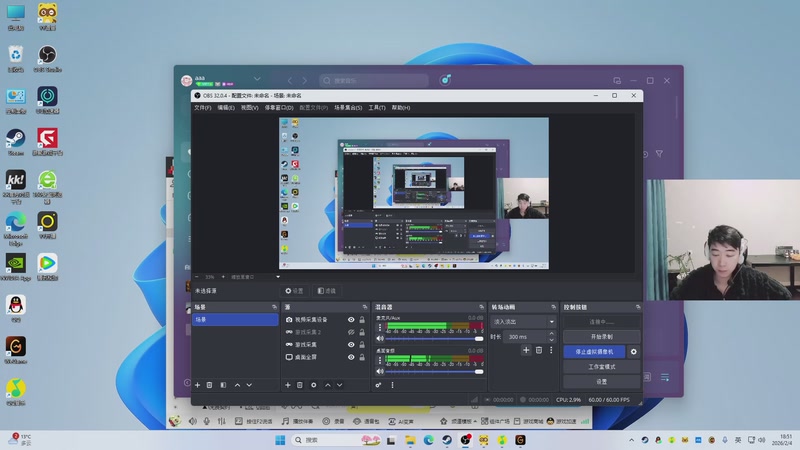This screenshot has width=800, height=450.
Task: Delete the selected scene via trash icon
Action: tap(210, 385)
